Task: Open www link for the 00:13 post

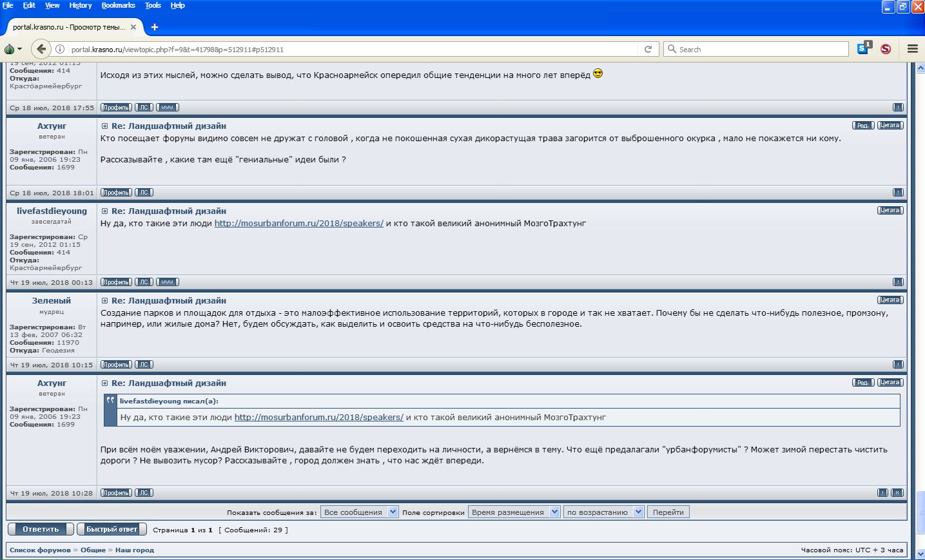Action: pyautogui.click(x=167, y=282)
